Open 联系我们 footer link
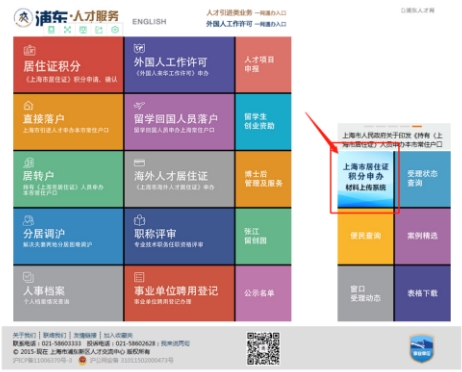The width and height of the screenshot is (462, 372). tap(55, 335)
